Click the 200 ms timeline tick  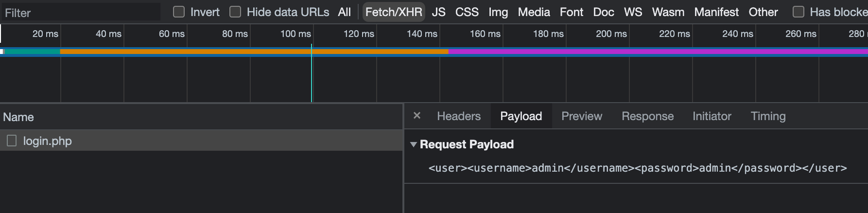611,34
